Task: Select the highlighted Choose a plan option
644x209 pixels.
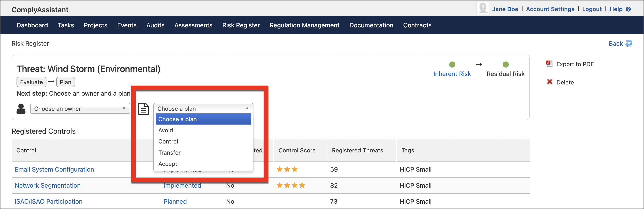Action: pyautogui.click(x=203, y=119)
